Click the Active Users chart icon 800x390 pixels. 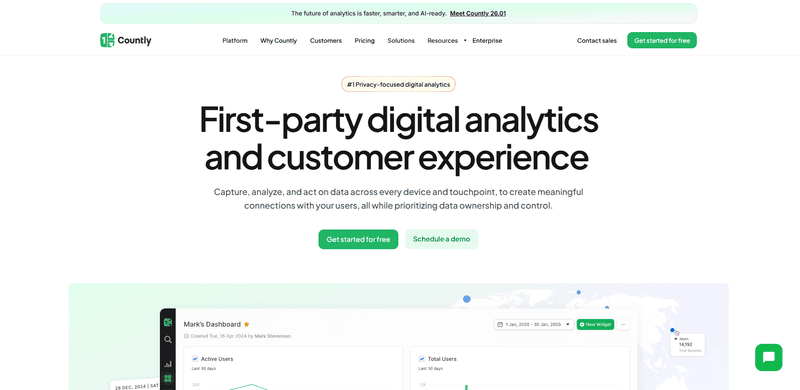194,359
